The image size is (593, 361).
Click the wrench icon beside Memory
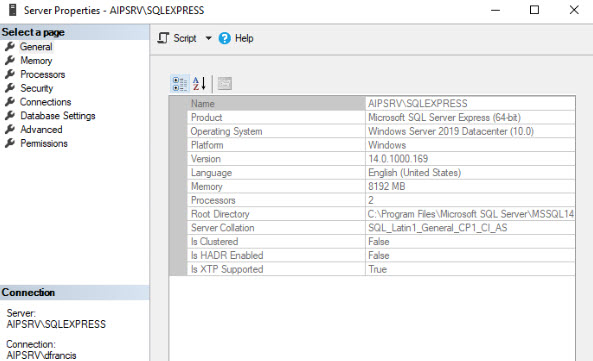pyautogui.click(x=10, y=60)
